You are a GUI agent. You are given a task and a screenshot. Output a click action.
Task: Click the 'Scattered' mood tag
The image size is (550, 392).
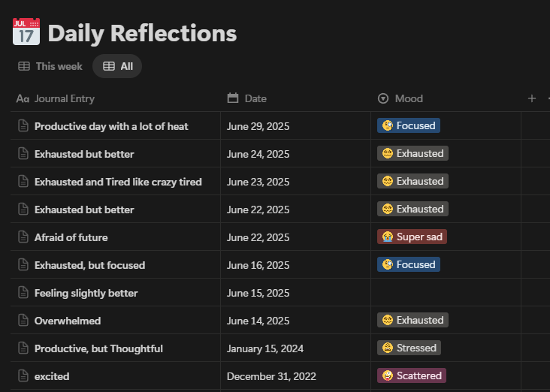click(412, 375)
